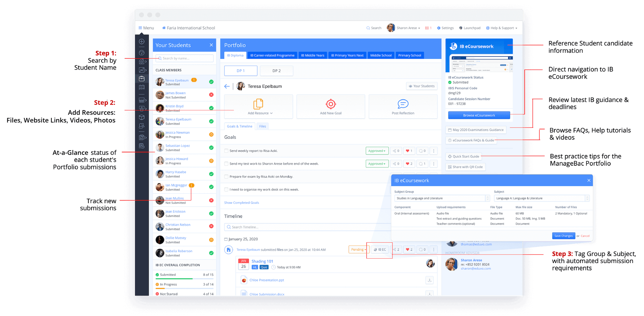Open Chloe Presentation.ppt file link
Screen dimensions: 644x316
pos(267,280)
